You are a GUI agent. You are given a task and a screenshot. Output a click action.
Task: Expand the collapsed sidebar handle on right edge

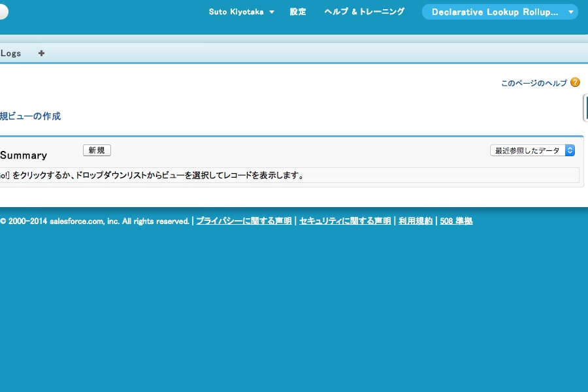[x=585, y=108]
